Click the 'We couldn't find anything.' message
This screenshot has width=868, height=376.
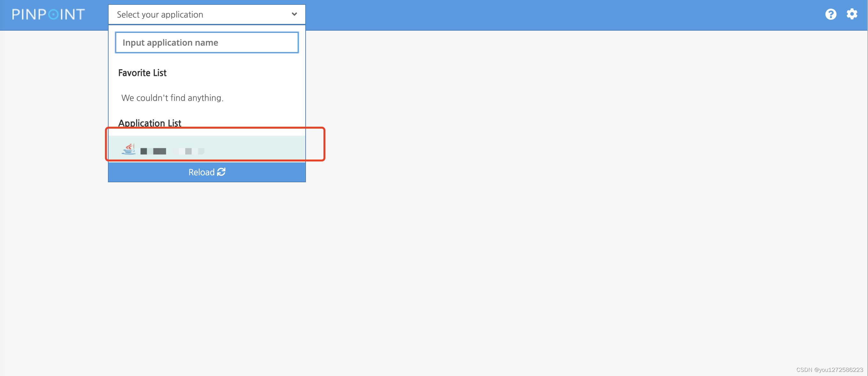[x=172, y=98]
